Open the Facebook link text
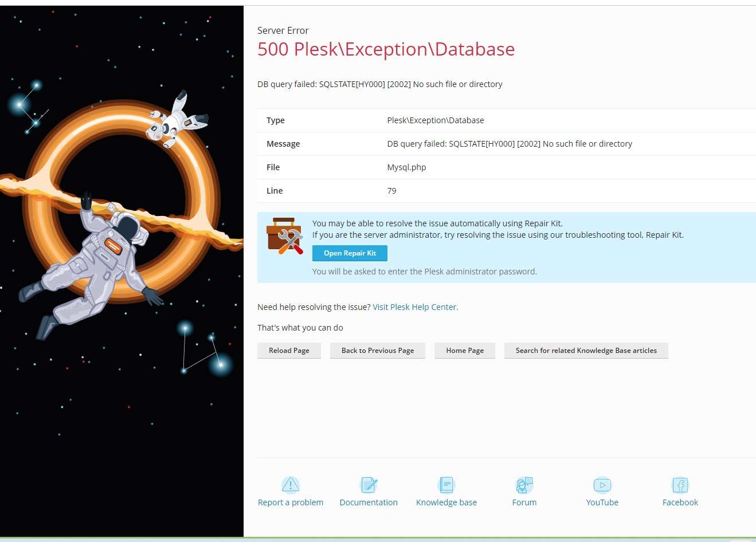The width and height of the screenshot is (756, 542). (680, 502)
